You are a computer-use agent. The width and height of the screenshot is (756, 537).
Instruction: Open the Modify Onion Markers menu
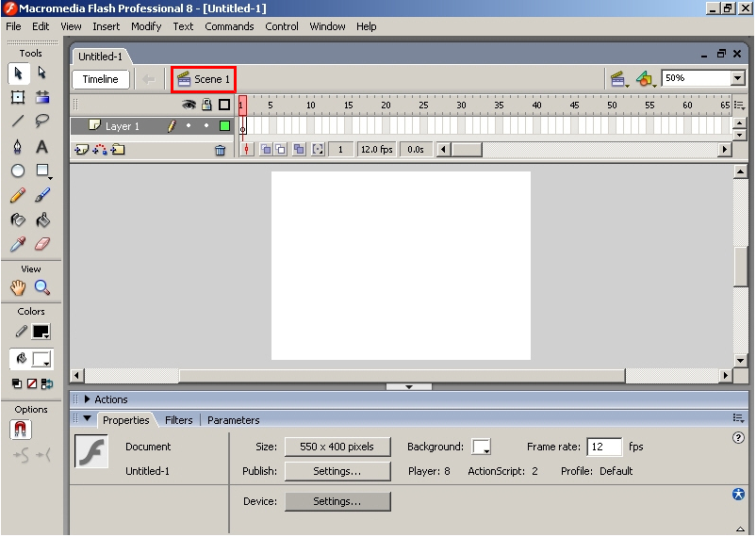pyautogui.click(x=318, y=150)
